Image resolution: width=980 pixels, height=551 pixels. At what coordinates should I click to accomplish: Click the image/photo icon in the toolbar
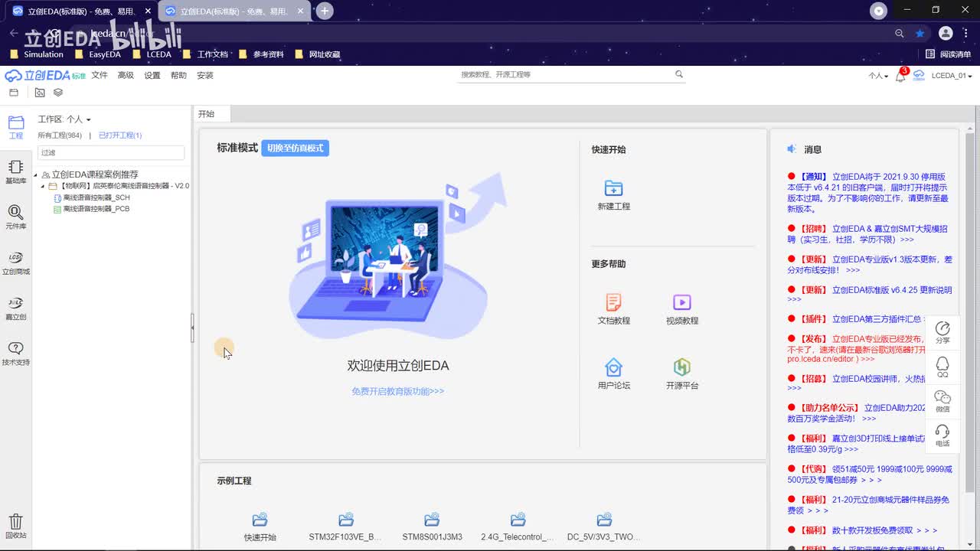tap(40, 93)
